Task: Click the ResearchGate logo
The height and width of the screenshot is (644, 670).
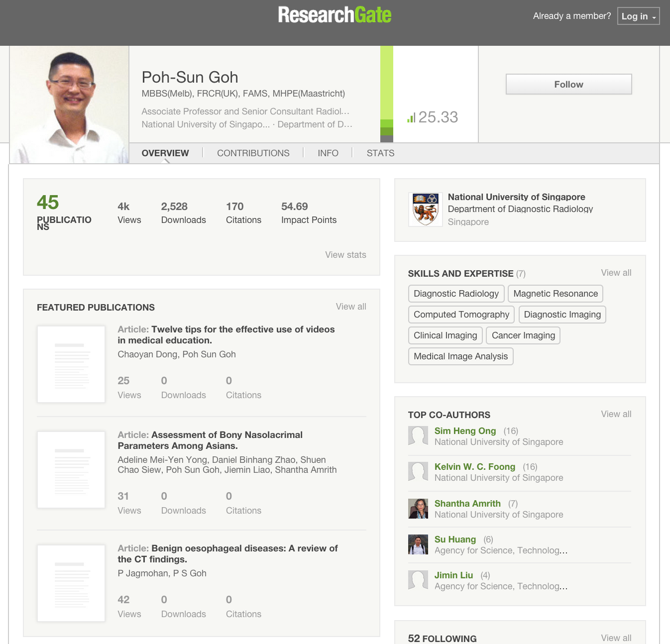Action: pos(335,15)
